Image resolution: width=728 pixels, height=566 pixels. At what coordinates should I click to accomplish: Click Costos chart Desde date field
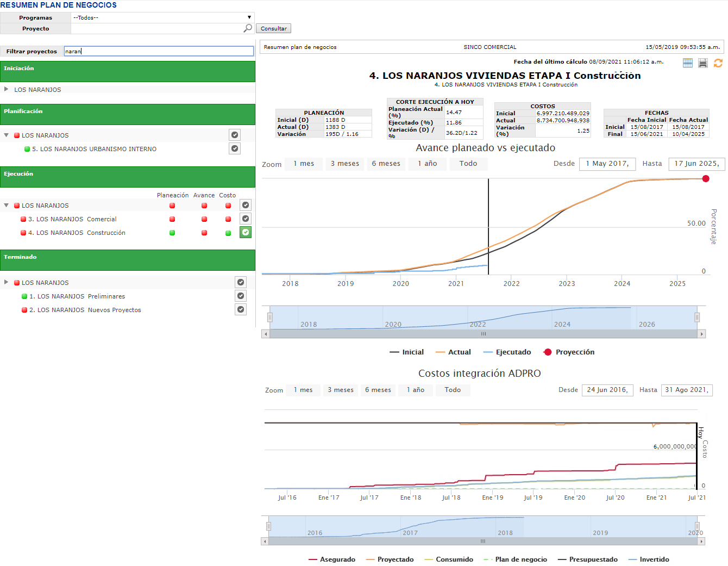(x=607, y=390)
